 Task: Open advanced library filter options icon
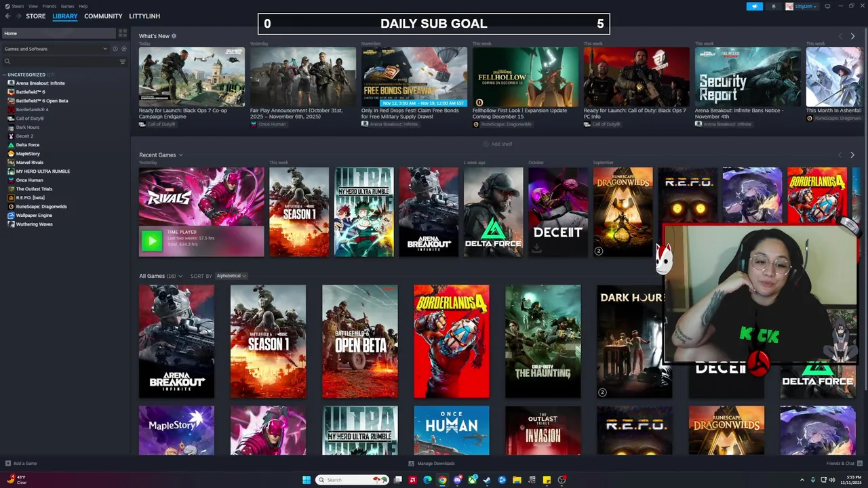click(123, 62)
